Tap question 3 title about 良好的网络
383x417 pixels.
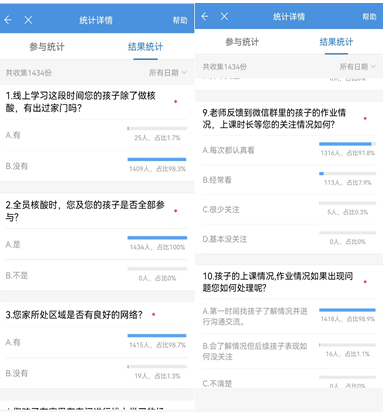pyautogui.click(x=74, y=314)
